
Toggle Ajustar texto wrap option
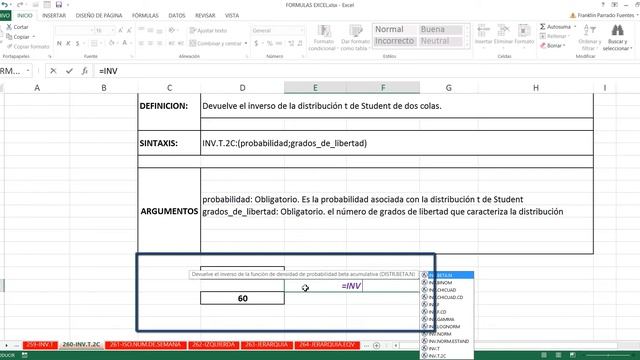coord(208,31)
